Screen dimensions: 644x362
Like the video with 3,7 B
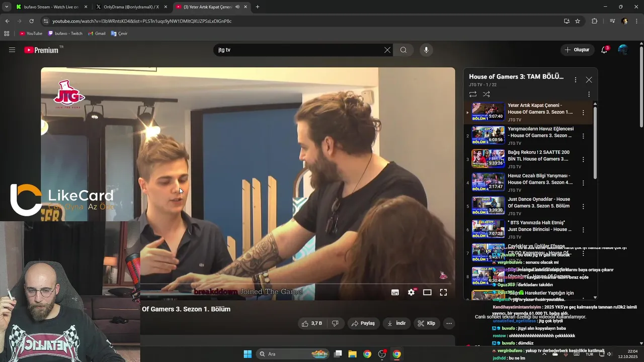tap(312, 323)
